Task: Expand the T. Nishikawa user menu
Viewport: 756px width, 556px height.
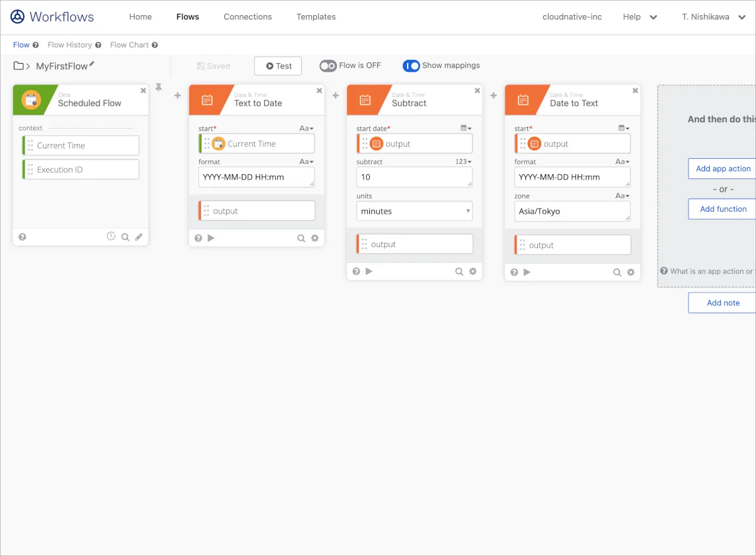Action: 714,17
